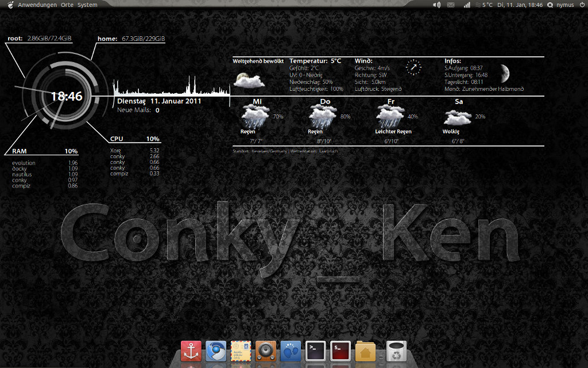Click the CPU 10% header
588x368 pixels.
click(134, 139)
